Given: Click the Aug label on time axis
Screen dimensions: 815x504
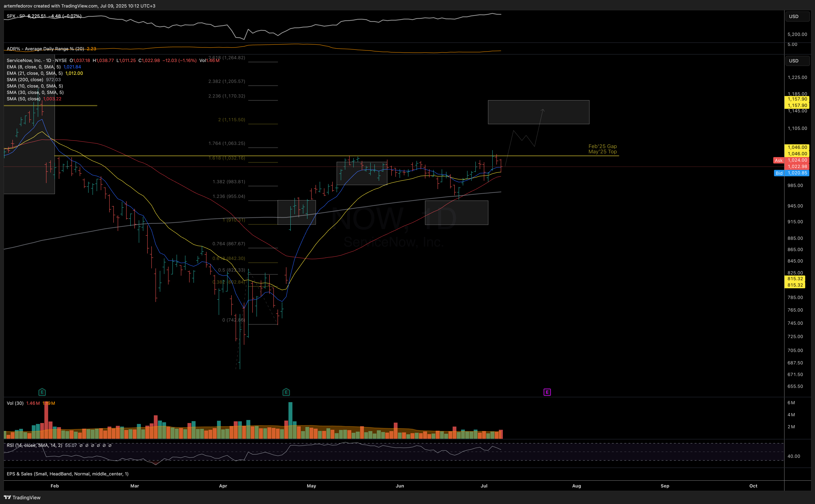Looking at the screenshot, I should click(577, 486).
